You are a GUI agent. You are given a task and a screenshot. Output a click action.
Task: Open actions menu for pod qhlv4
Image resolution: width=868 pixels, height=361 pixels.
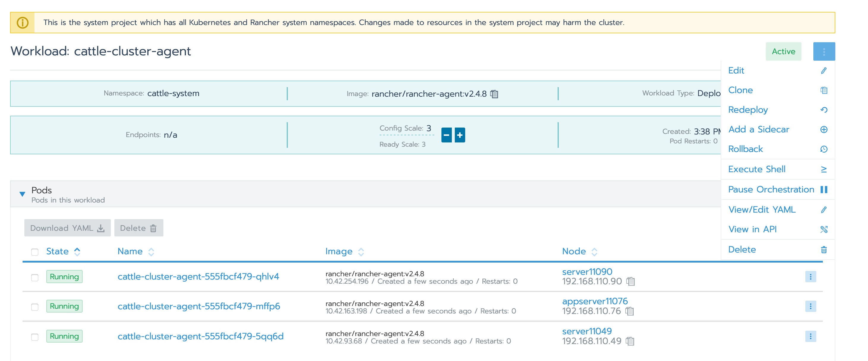(810, 277)
